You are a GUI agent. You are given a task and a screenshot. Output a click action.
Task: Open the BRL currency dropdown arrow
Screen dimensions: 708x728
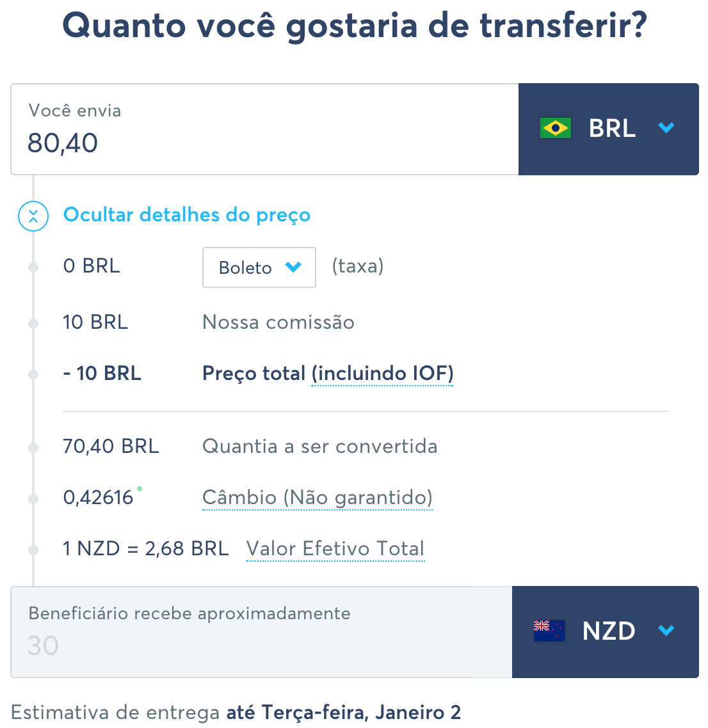(666, 128)
